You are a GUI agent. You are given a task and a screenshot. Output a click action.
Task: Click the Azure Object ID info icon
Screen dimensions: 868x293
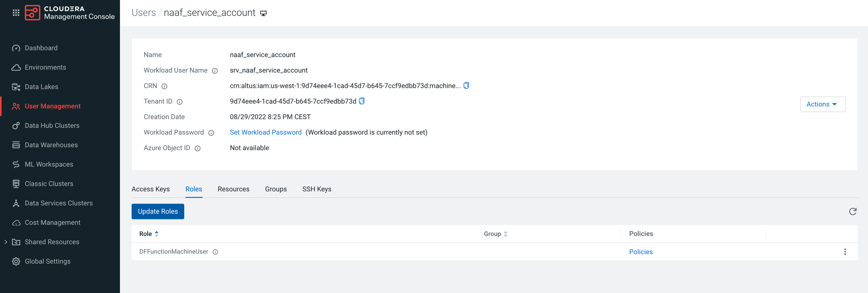tap(198, 148)
